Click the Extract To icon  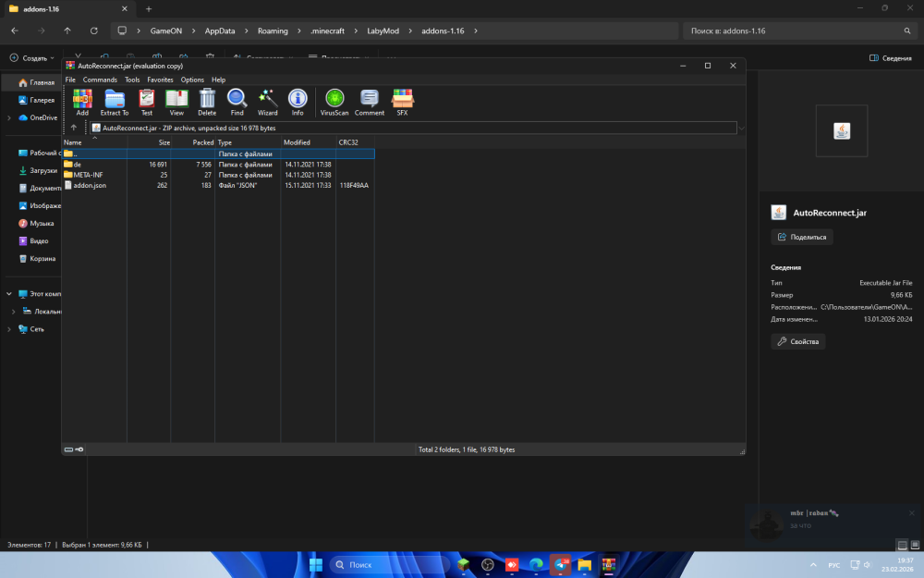pyautogui.click(x=115, y=102)
